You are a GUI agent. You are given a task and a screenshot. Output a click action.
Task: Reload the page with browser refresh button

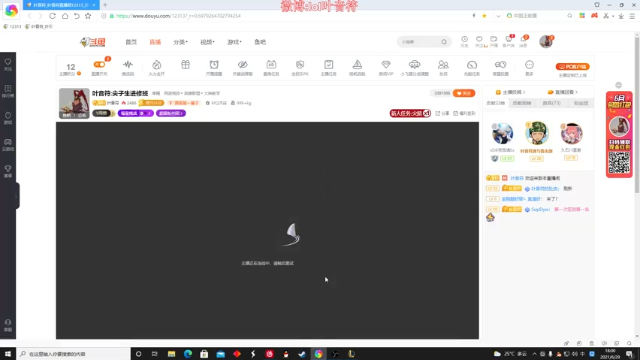pyautogui.click(x=52, y=16)
